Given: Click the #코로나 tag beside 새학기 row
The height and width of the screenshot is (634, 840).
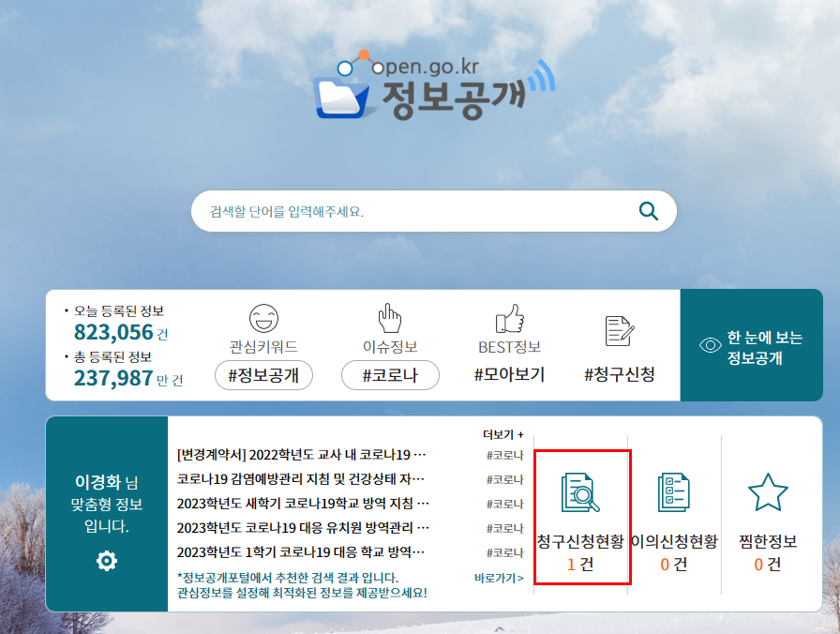Looking at the screenshot, I should pyautogui.click(x=504, y=504).
